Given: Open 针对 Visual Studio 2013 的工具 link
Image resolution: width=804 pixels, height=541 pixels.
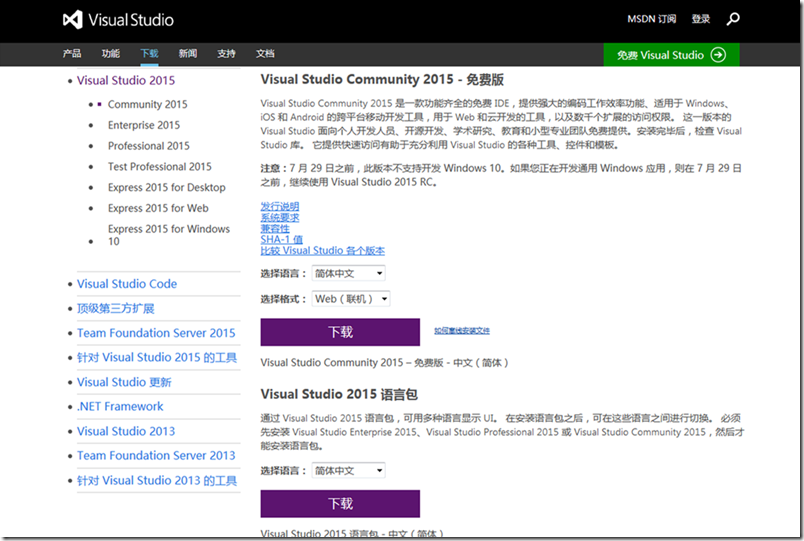Looking at the screenshot, I should [157, 480].
